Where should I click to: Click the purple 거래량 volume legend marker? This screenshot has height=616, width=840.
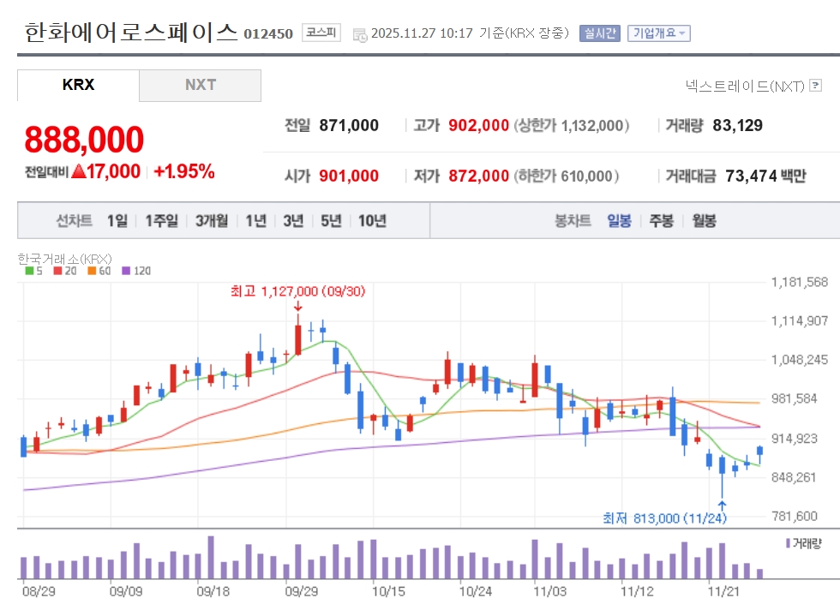click(x=788, y=544)
